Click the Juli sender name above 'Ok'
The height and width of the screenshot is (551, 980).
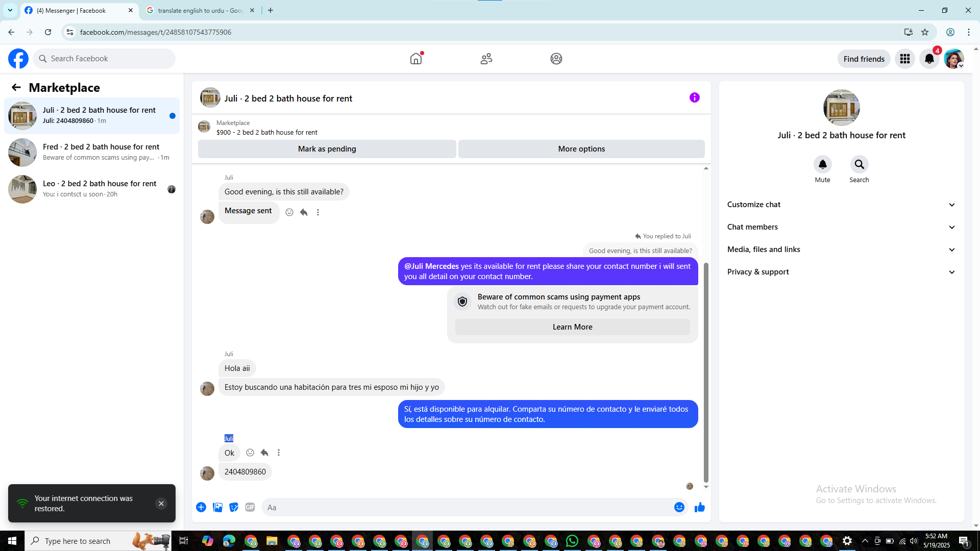[x=229, y=438]
